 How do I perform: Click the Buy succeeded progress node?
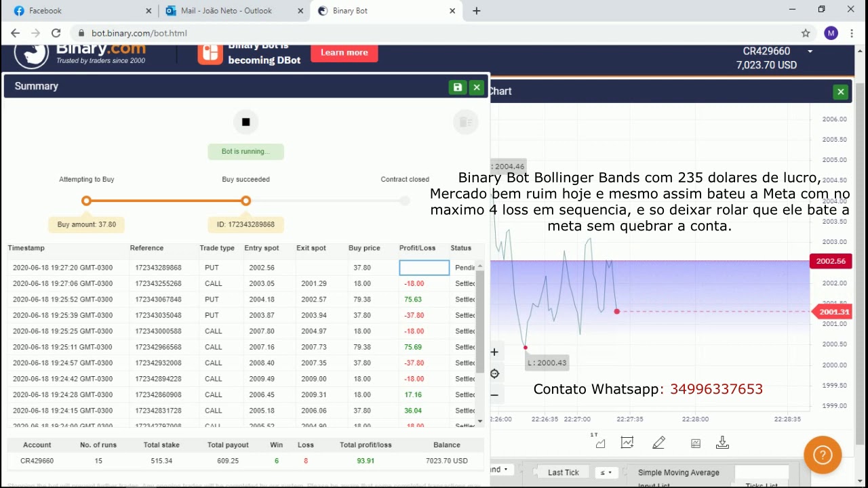pos(245,201)
